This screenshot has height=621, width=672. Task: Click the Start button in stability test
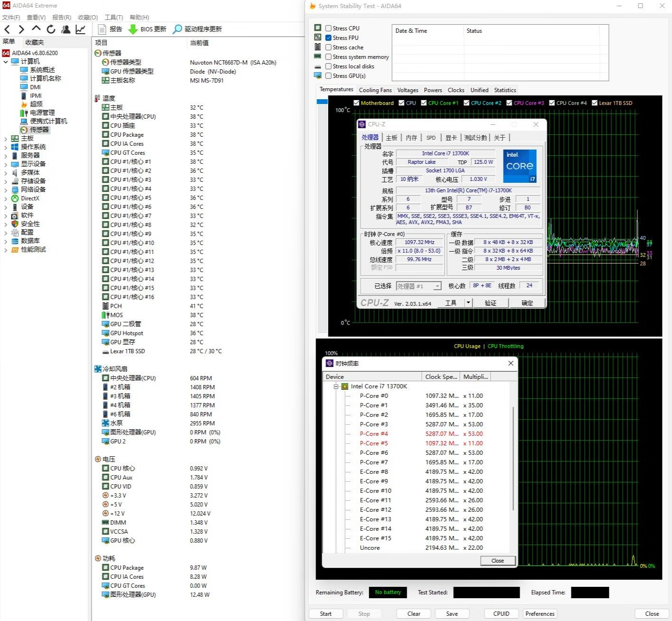[326, 613]
